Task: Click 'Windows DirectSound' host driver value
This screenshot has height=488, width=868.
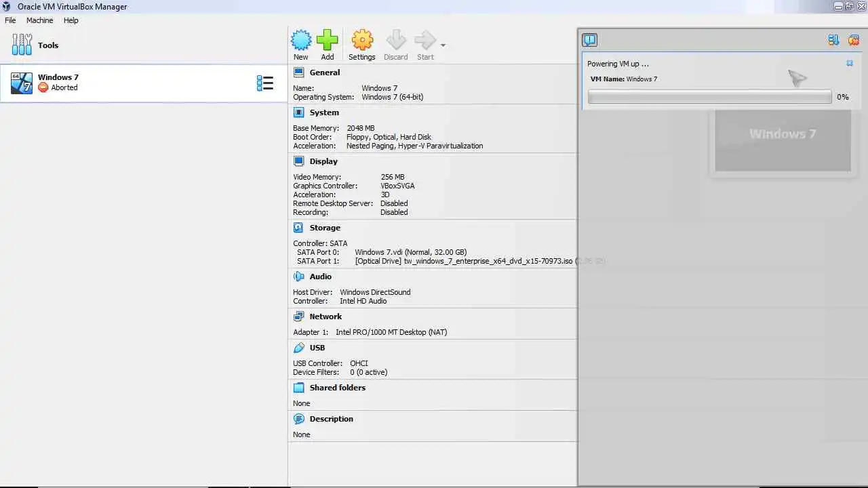Action: pos(375,292)
